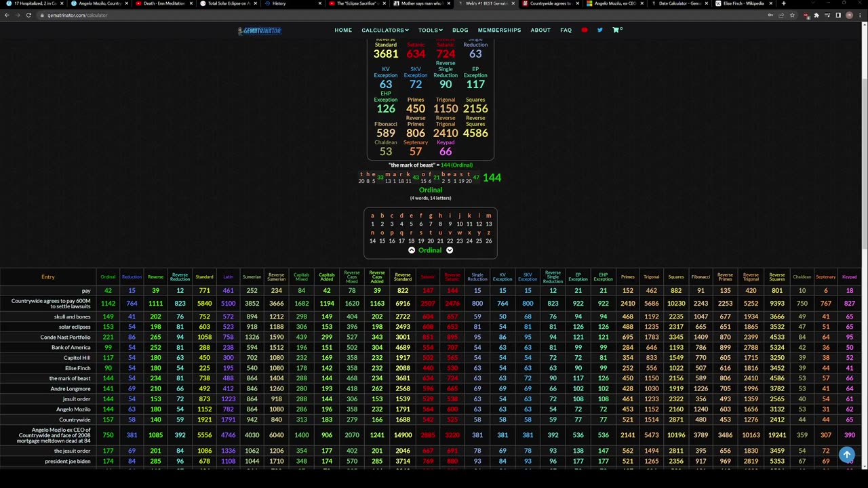Select the 'Angelo Mozilo' entry

point(73,409)
